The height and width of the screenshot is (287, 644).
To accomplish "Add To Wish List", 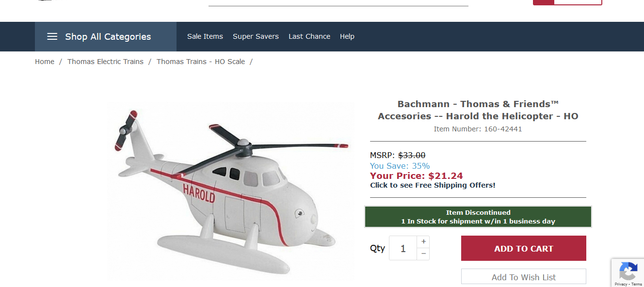I will pyautogui.click(x=524, y=277).
